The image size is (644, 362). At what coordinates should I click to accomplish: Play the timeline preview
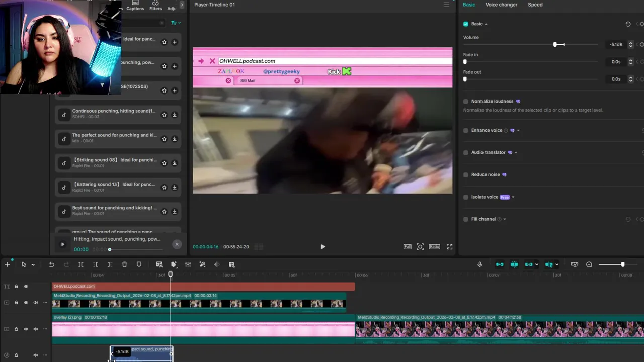[x=323, y=247]
